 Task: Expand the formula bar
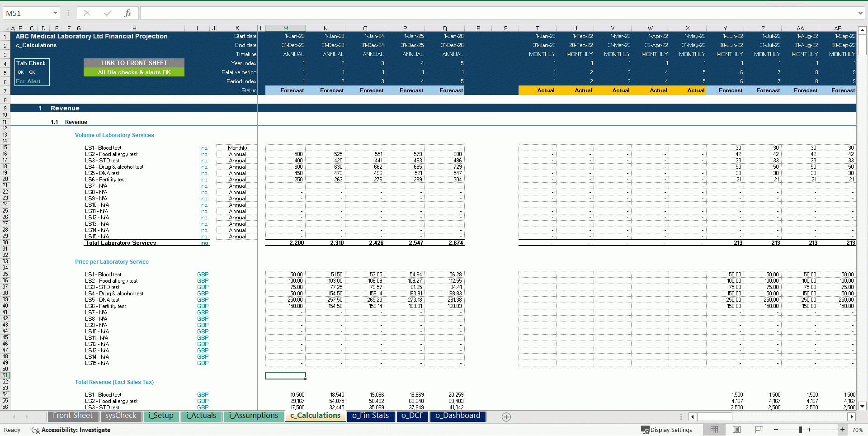pos(860,13)
